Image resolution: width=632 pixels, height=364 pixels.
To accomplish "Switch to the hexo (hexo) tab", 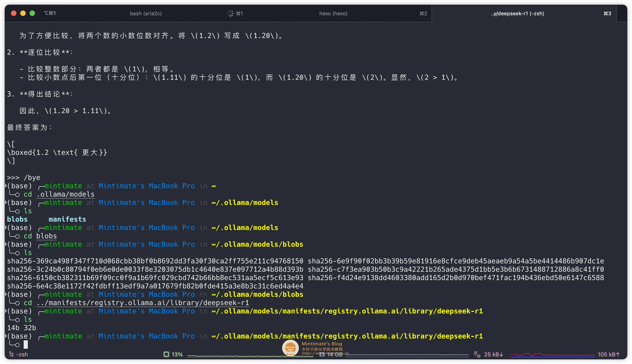I will pos(333,13).
